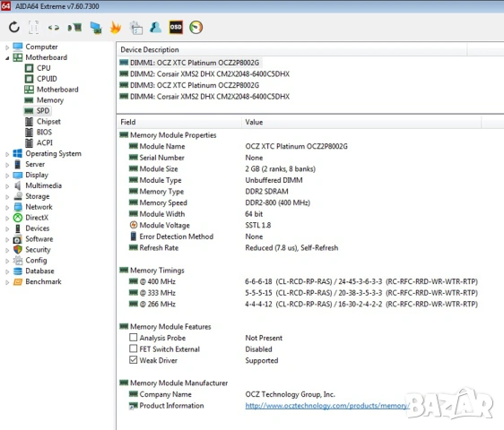
Task: Expand the Benchmark node arrow
Action: 7,282
